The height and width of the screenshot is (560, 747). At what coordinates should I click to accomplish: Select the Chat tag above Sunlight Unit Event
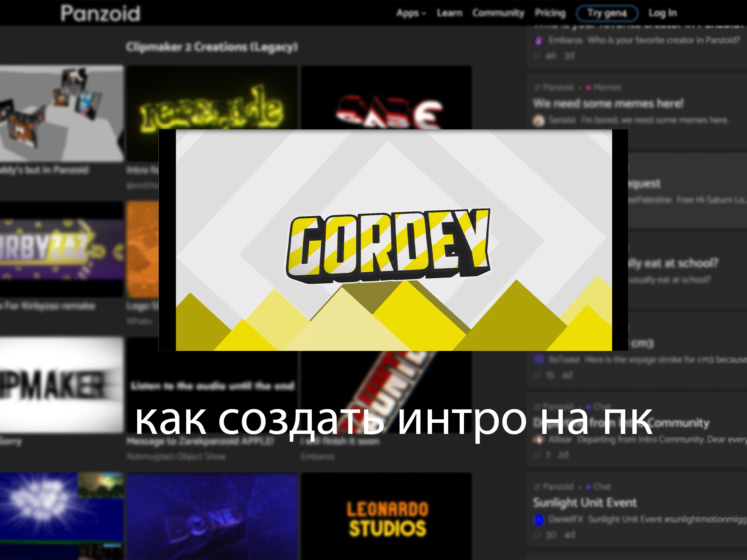click(x=598, y=486)
